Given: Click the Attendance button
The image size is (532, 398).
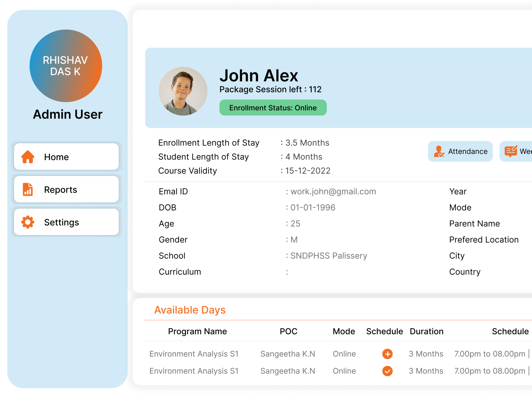Looking at the screenshot, I should coord(460,151).
